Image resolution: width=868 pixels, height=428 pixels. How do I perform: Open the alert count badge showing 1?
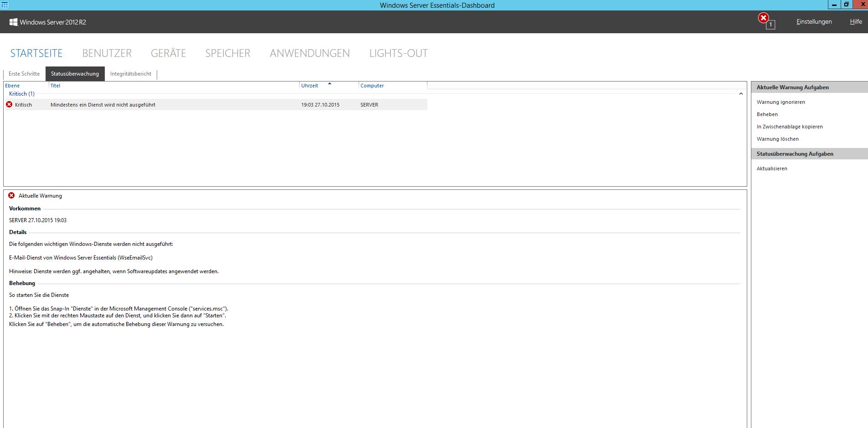click(x=770, y=25)
